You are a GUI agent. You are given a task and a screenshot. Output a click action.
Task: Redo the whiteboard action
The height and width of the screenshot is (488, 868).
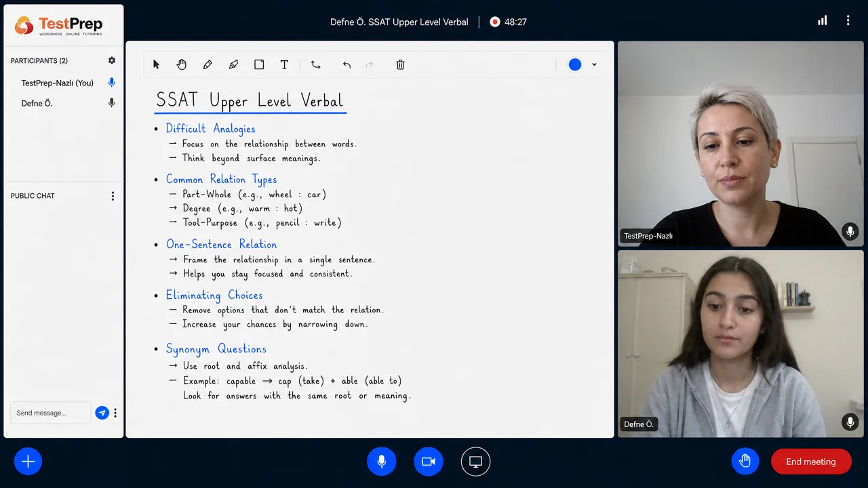(370, 64)
